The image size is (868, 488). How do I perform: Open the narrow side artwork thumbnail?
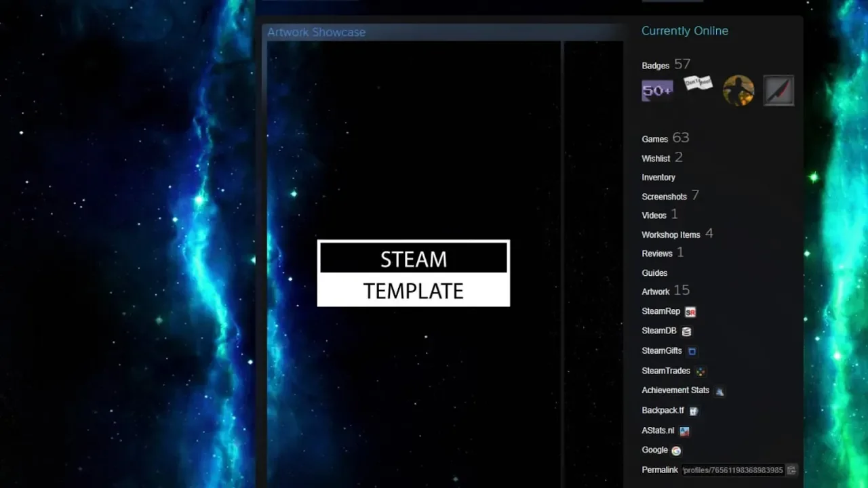[x=593, y=263]
